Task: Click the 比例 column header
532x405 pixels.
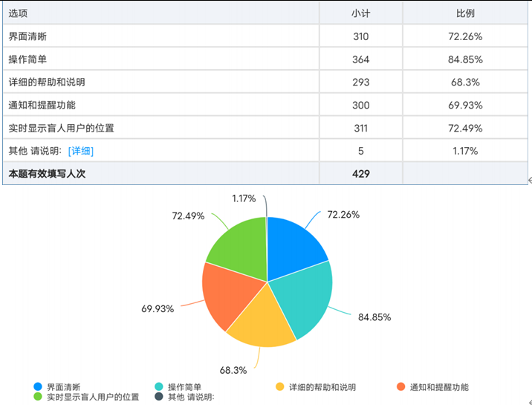Action: point(465,13)
